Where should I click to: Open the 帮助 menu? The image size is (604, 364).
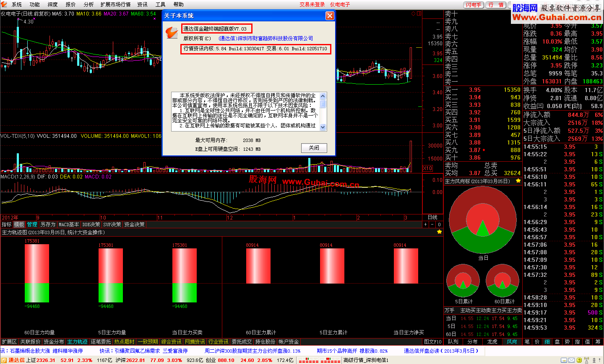pos(178,5)
